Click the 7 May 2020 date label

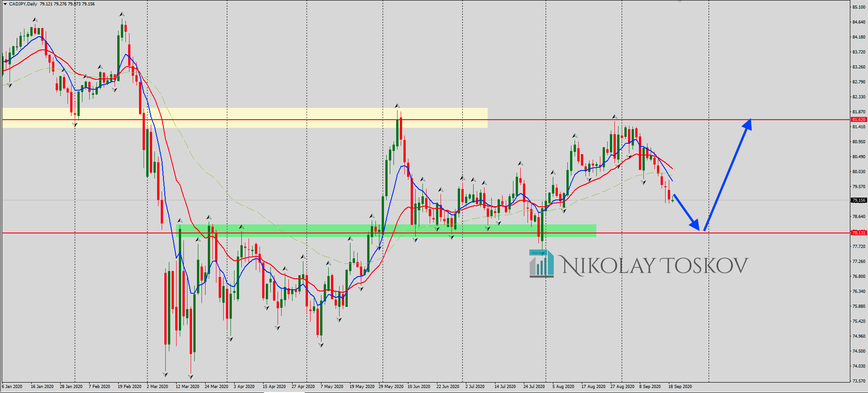[332, 387]
